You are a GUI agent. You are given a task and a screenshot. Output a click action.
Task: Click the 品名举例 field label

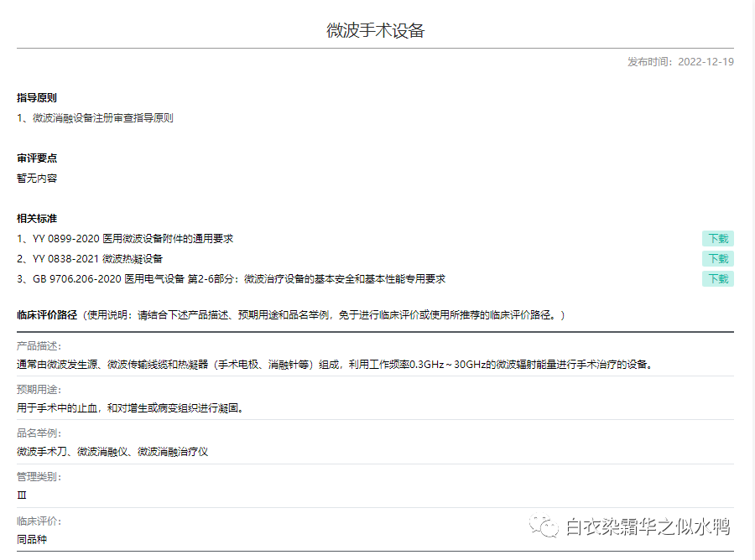(x=39, y=433)
